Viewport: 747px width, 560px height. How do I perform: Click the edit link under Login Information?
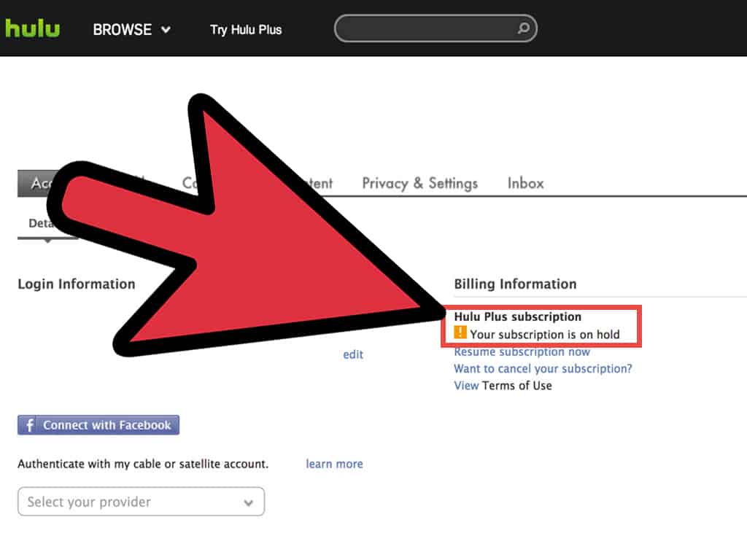tap(353, 354)
